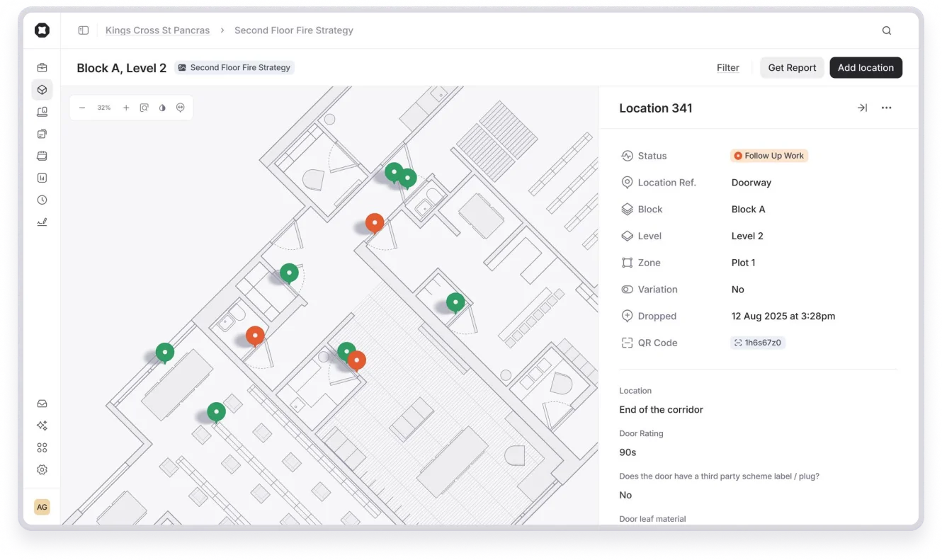Viewport: 942px width, 560px height.
Task: Open the inbox icon in the sidebar
Action: tap(42, 403)
